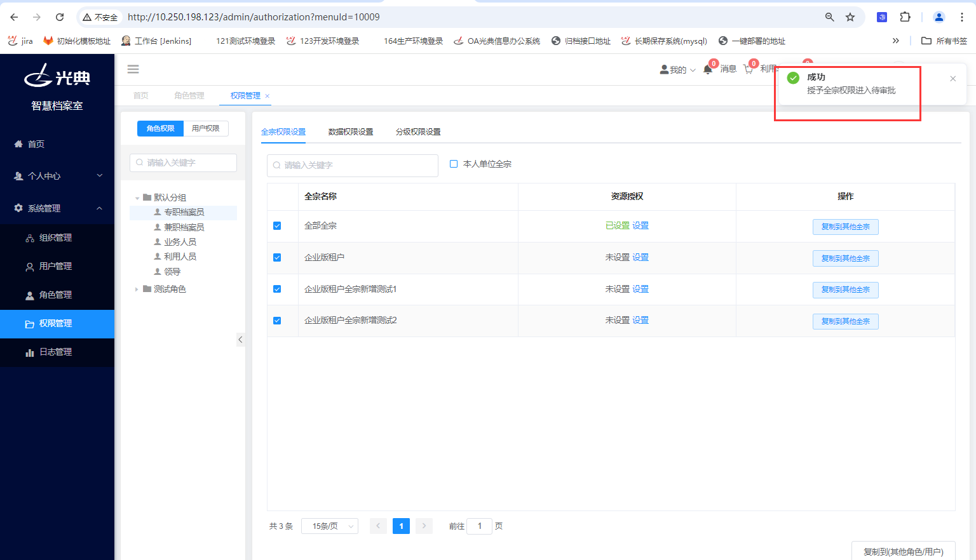Image resolution: width=976 pixels, height=560 pixels.
Task: Open the browser extensions puzzle icon
Action: click(905, 17)
